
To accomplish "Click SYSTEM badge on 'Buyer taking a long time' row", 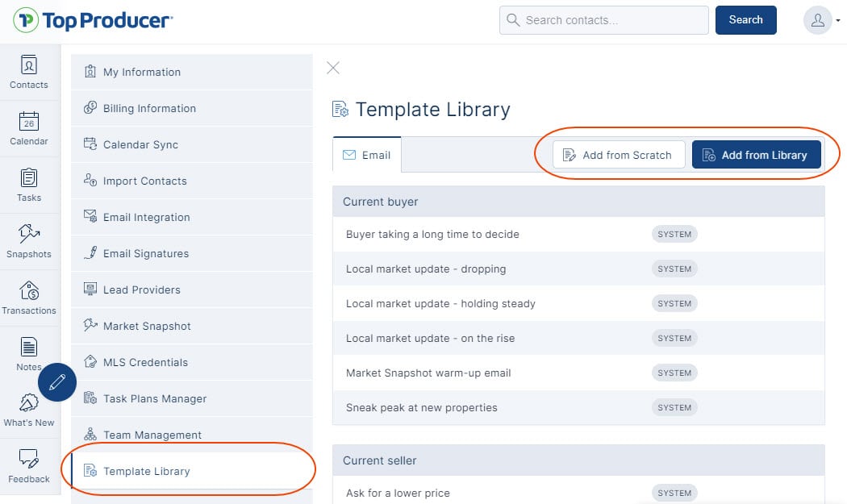I will [674, 234].
